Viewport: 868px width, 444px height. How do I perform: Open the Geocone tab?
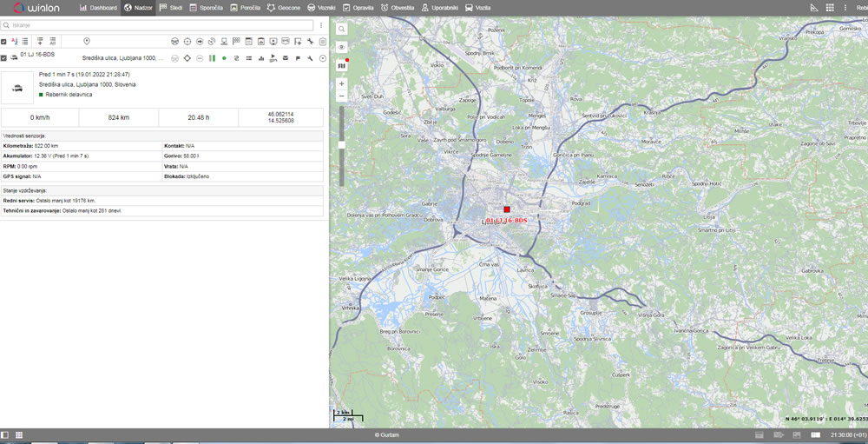point(286,8)
